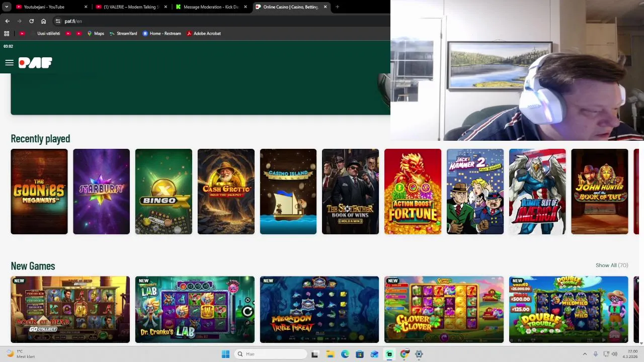Open Settings gear on the taskbar
Viewport: 644px width, 362px height.
tap(419, 354)
